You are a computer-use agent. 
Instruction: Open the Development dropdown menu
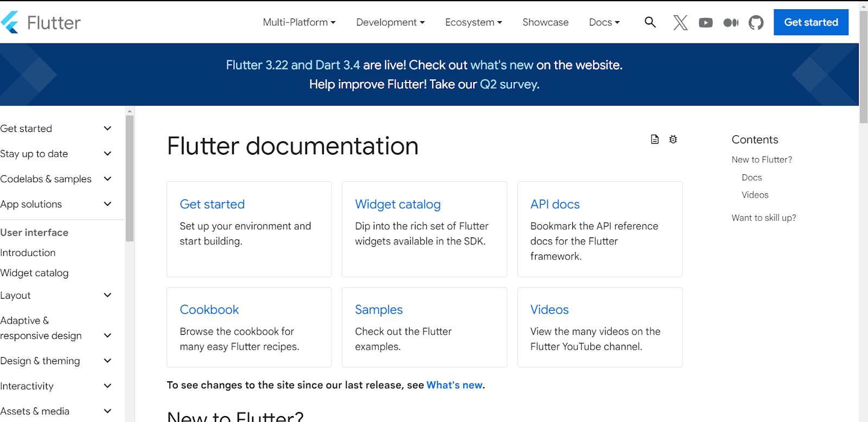click(x=391, y=22)
